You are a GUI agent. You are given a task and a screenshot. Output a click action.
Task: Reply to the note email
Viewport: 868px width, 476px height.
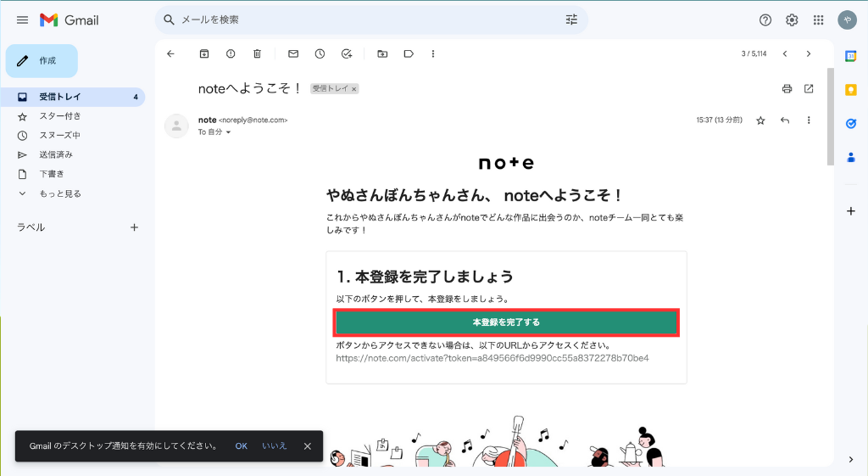point(784,120)
